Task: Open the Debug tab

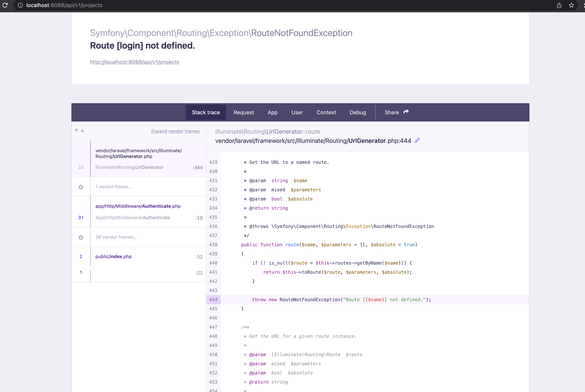Action: tap(357, 112)
